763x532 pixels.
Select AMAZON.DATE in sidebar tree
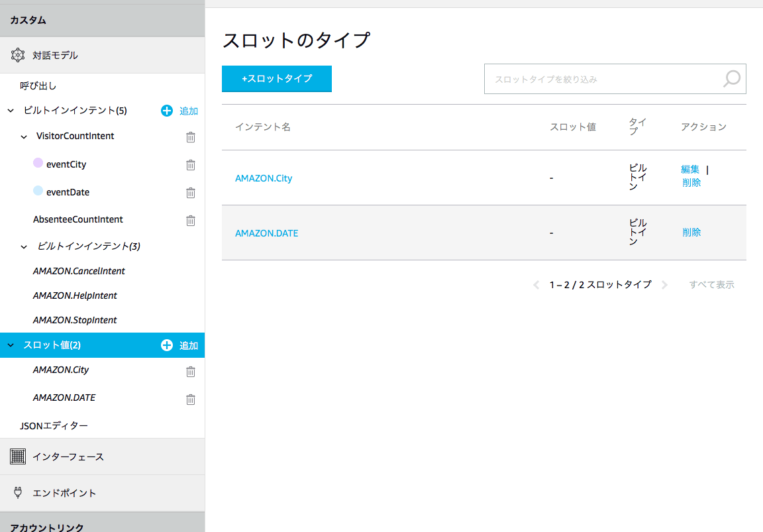tap(64, 398)
